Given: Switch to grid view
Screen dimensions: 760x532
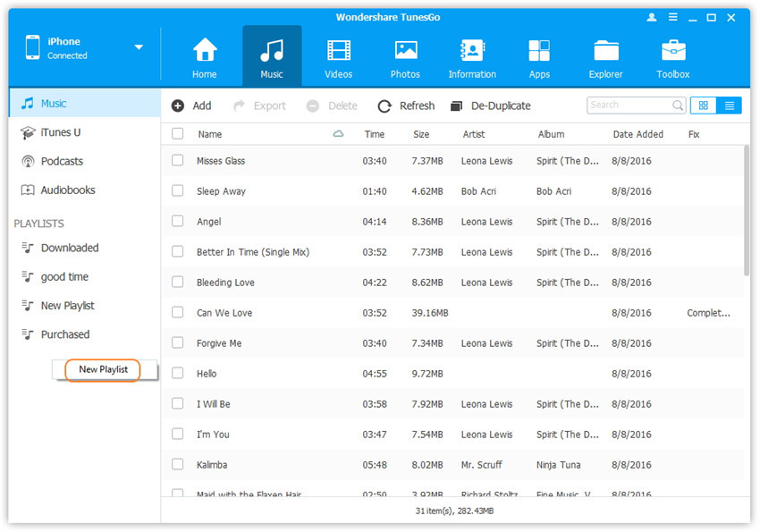Looking at the screenshot, I should click(704, 106).
